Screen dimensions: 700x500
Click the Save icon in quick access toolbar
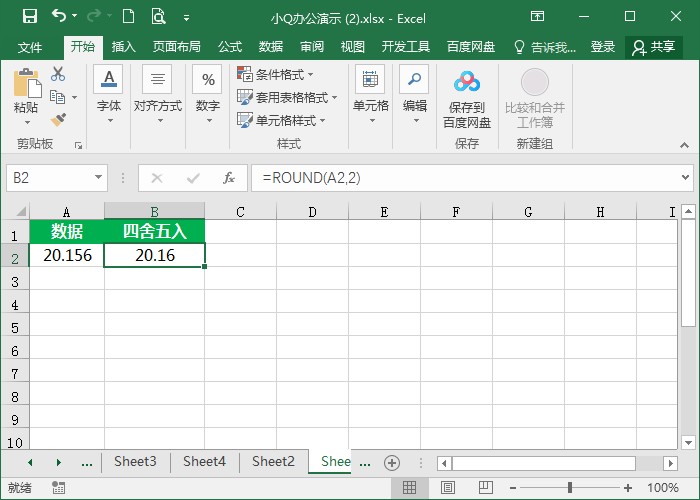[30, 17]
